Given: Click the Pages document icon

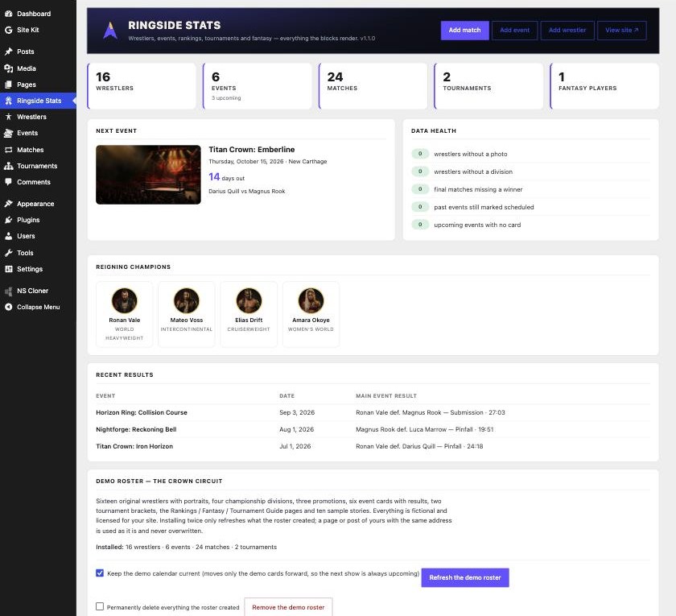Looking at the screenshot, I should click(8, 85).
